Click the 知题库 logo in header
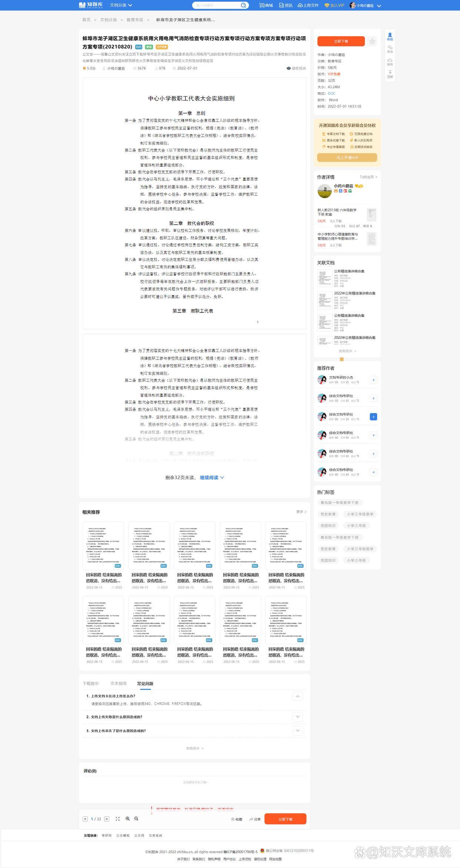The width and height of the screenshot is (460, 868). pyautogui.click(x=91, y=5)
